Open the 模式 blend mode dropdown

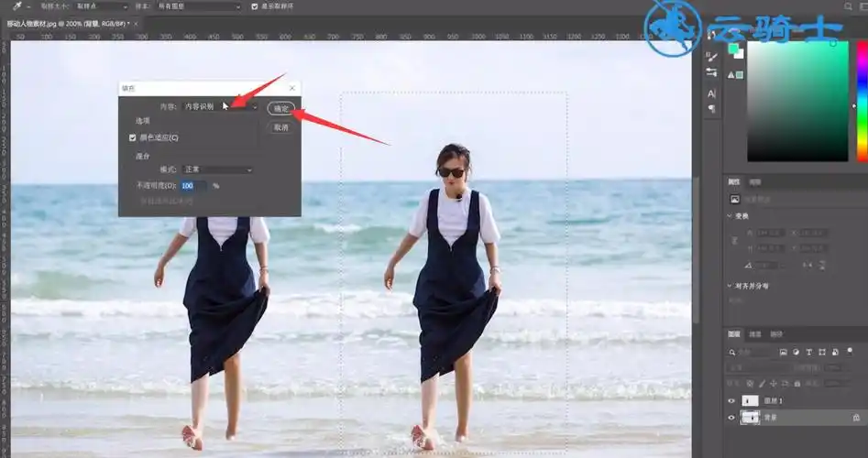(218, 169)
